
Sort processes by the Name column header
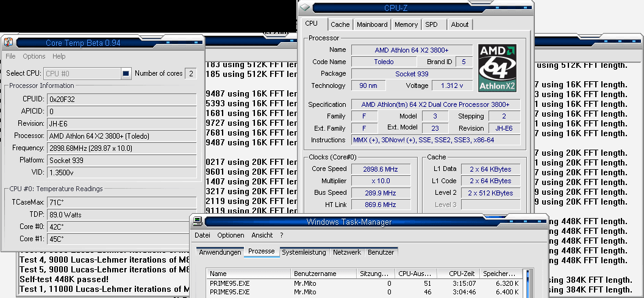click(x=249, y=274)
